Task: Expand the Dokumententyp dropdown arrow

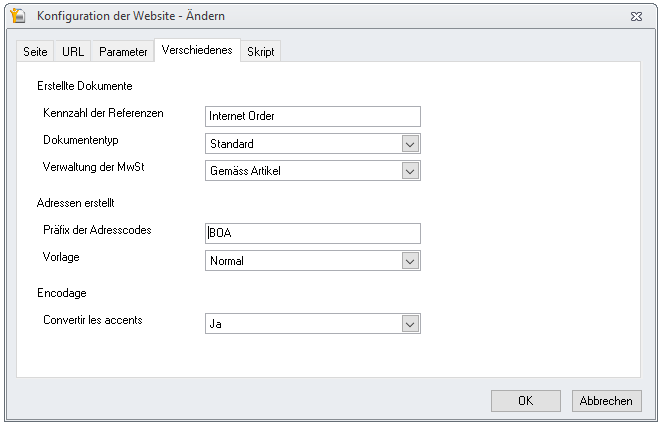Action: tap(410, 144)
